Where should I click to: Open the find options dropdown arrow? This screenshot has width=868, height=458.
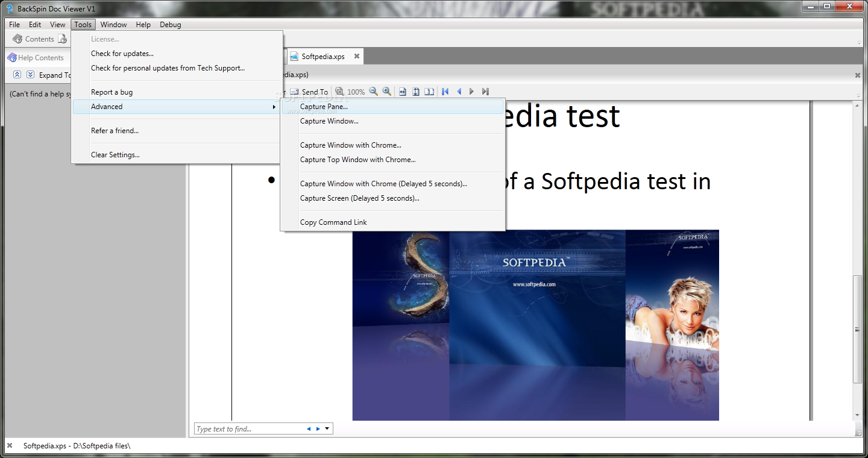[x=327, y=429]
